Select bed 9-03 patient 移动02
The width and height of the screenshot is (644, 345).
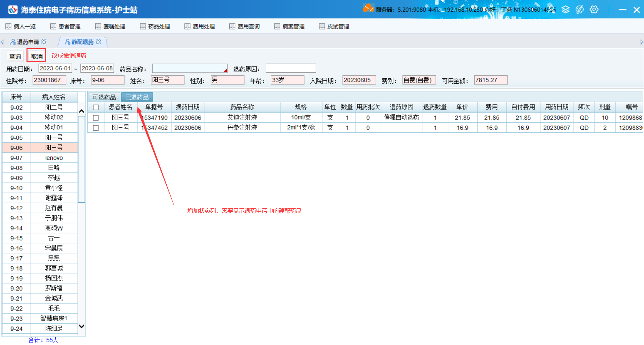pyautogui.click(x=40, y=118)
